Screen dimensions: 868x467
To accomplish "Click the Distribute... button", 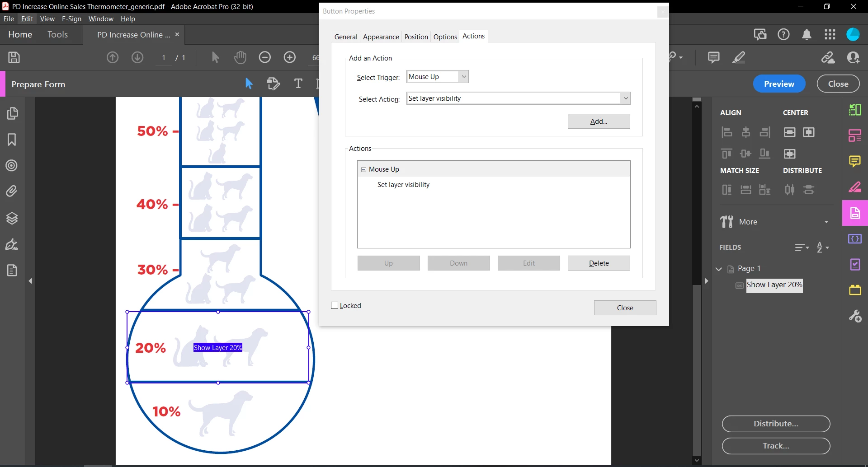I will point(776,424).
